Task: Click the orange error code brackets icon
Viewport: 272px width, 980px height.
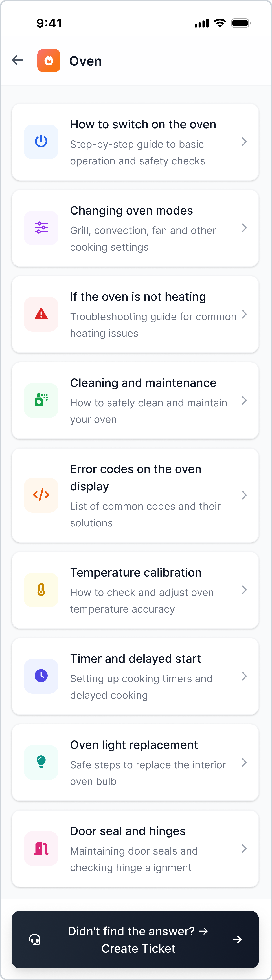Action: click(41, 495)
